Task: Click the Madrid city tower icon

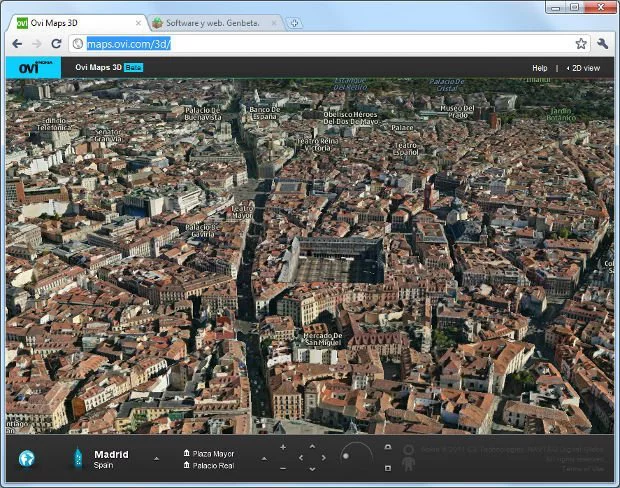Action: point(78,458)
